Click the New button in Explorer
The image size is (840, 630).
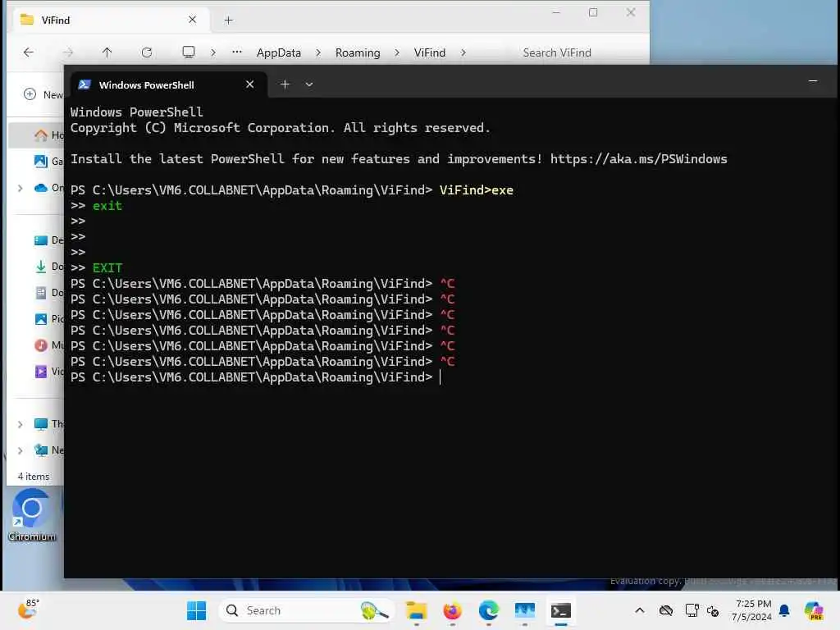(43, 95)
